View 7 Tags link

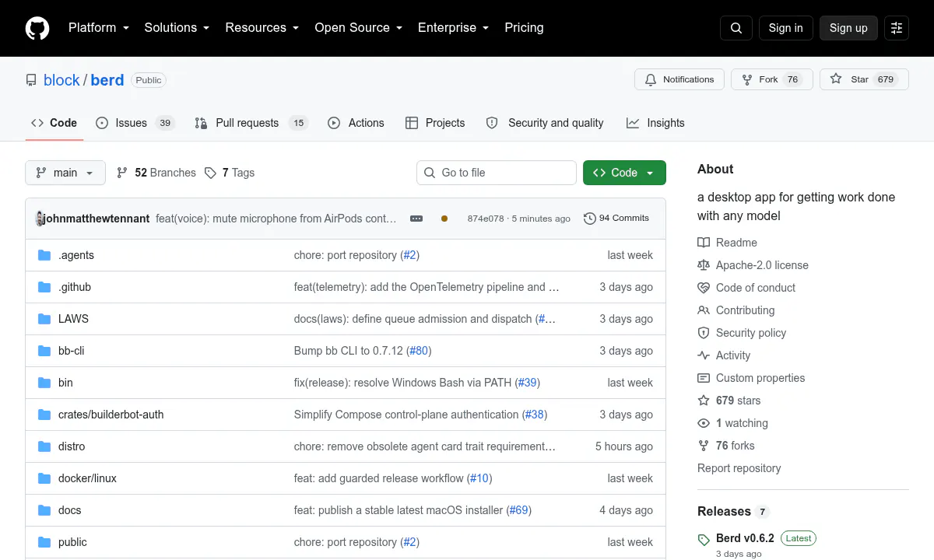(230, 173)
